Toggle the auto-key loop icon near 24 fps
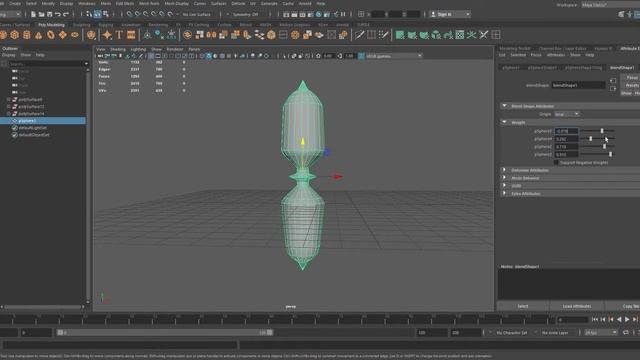This screenshot has width=640, height=360. tap(626, 333)
